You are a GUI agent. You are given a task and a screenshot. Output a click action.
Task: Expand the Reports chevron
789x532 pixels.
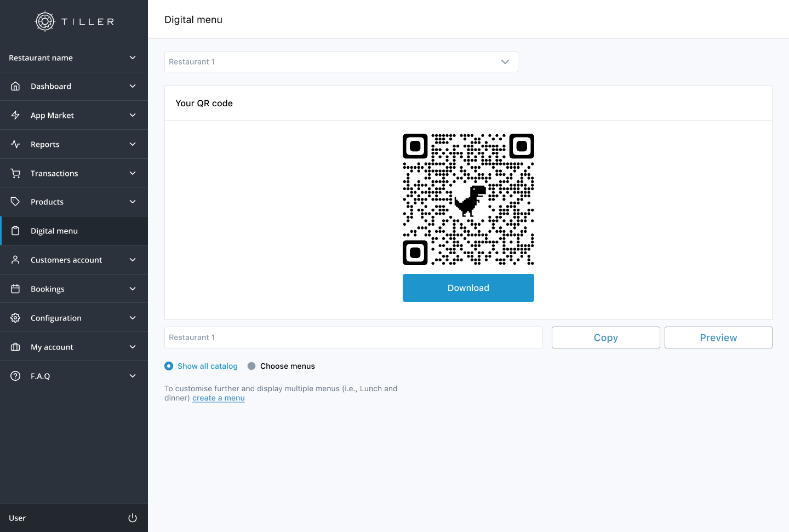pyautogui.click(x=133, y=144)
